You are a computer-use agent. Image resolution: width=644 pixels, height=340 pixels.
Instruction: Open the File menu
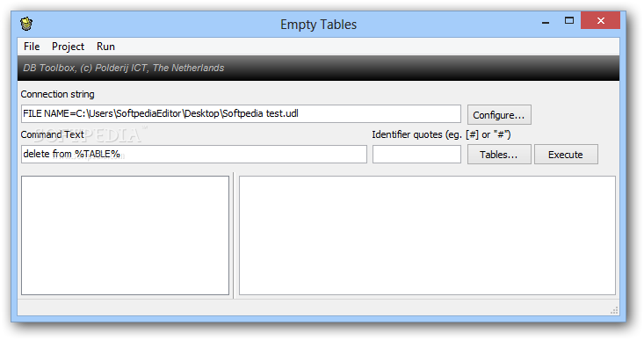pos(32,47)
